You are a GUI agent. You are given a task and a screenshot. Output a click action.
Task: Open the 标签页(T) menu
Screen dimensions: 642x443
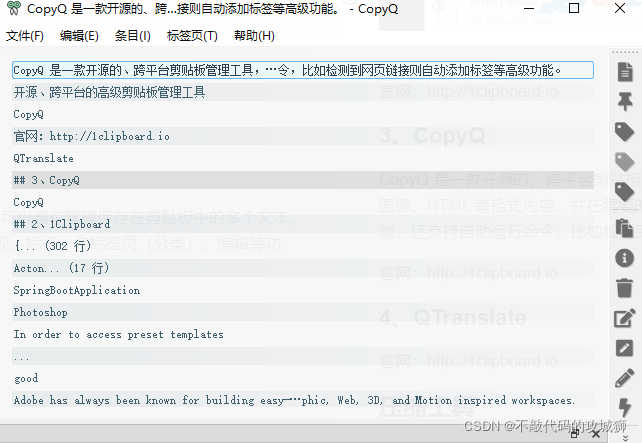192,36
